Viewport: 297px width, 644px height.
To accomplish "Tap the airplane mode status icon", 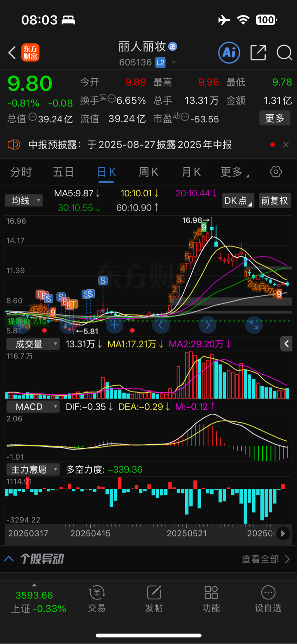I will point(224,20).
